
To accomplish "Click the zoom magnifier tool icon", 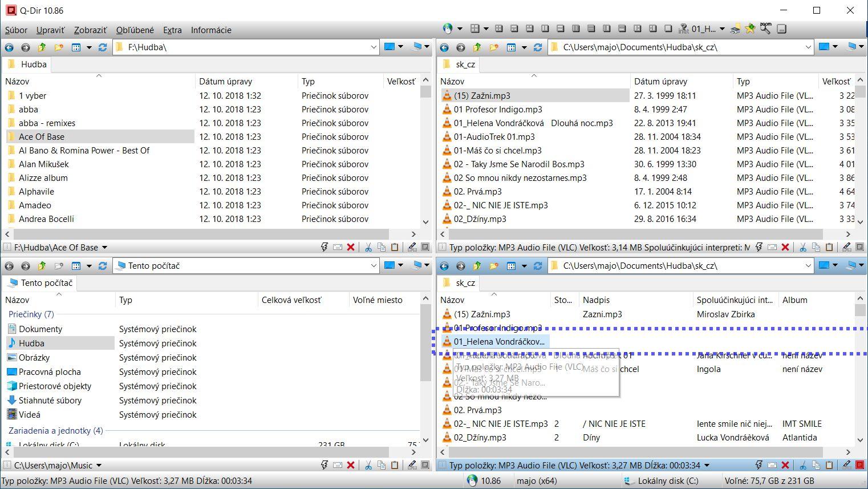I will (766, 28).
